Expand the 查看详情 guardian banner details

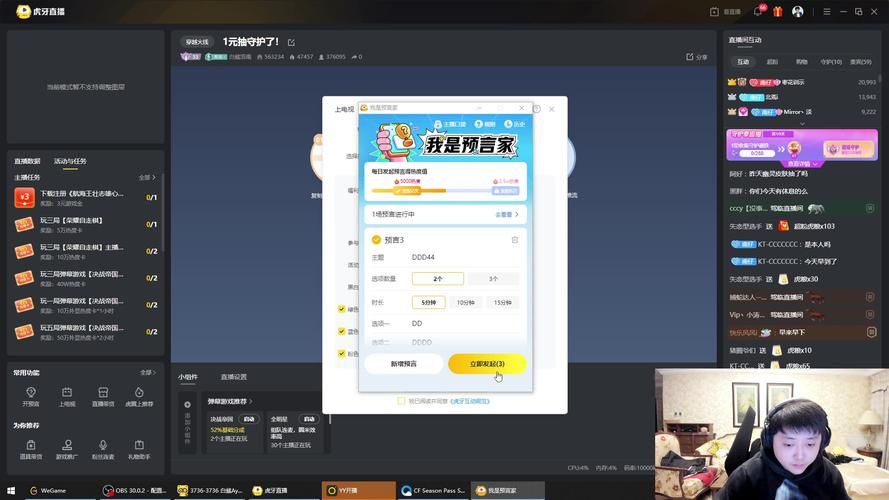pos(798,163)
